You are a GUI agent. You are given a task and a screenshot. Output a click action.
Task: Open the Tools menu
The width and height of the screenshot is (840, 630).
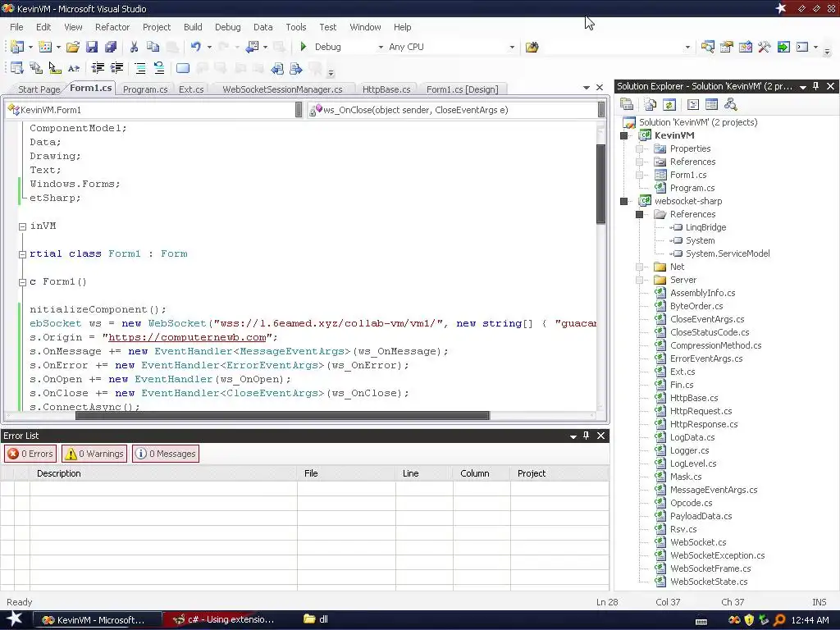pyautogui.click(x=295, y=27)
